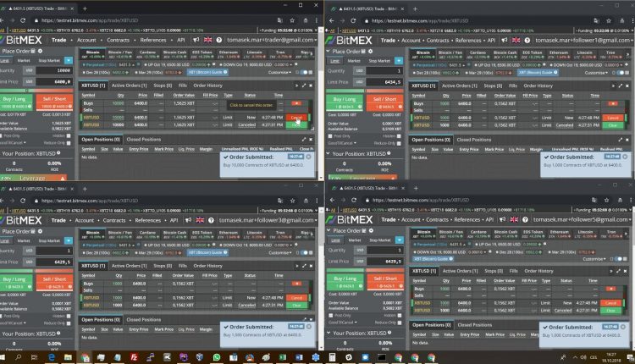
Task: Open help question mark in follower1 window
Action: pos(527,40)
